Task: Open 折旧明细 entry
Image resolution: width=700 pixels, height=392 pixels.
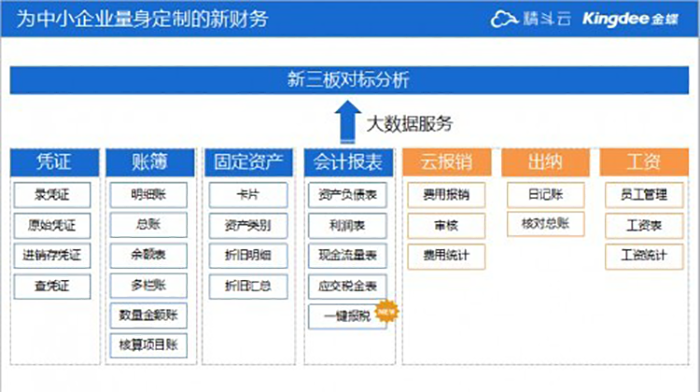Action: point(248,255)
